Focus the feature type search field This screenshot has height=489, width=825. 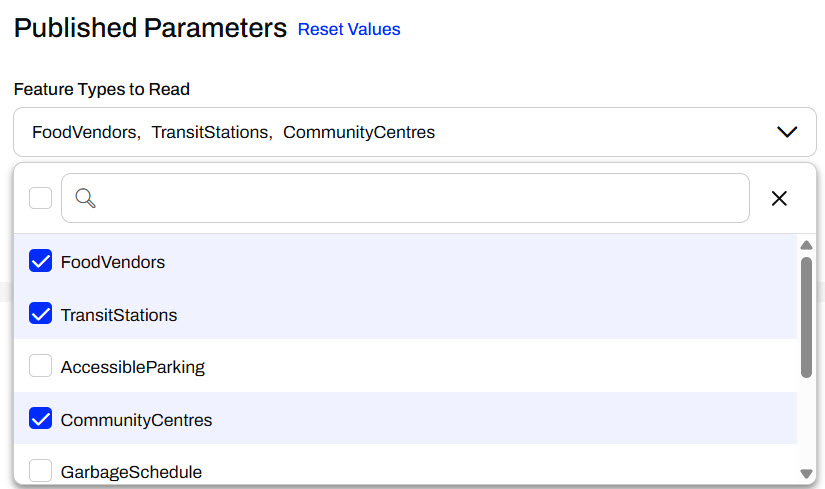click(x=420, y=198)
